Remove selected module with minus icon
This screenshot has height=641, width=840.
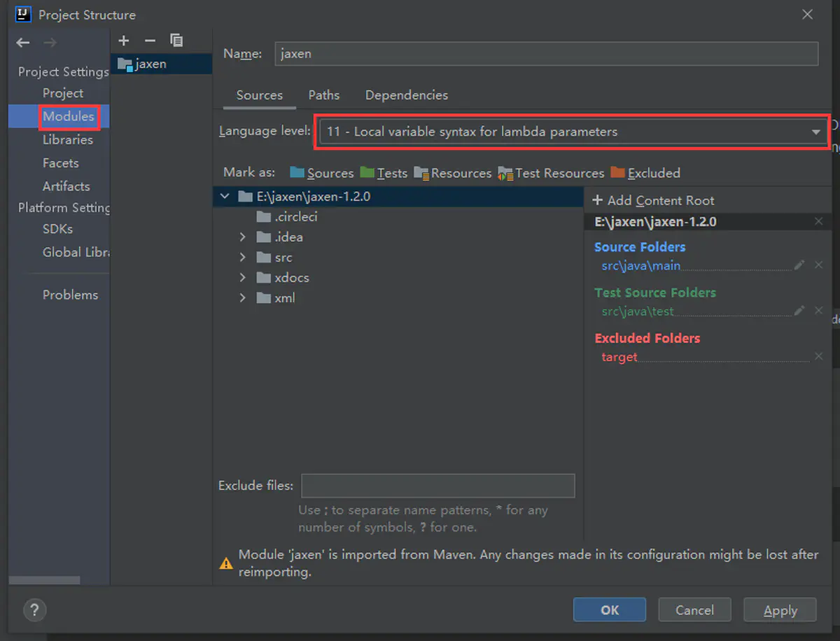[150, 41]
